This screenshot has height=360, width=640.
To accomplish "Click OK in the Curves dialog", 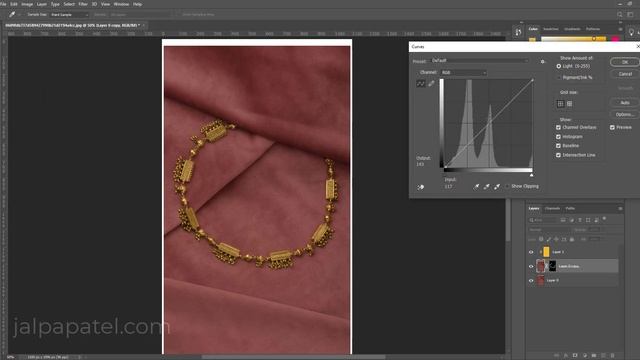I will tap(625, 62).
